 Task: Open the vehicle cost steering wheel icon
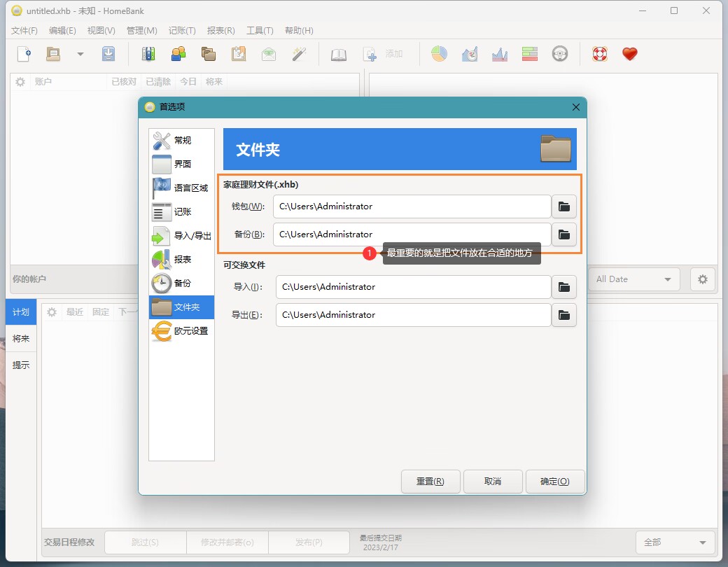[x=560, y=54]
